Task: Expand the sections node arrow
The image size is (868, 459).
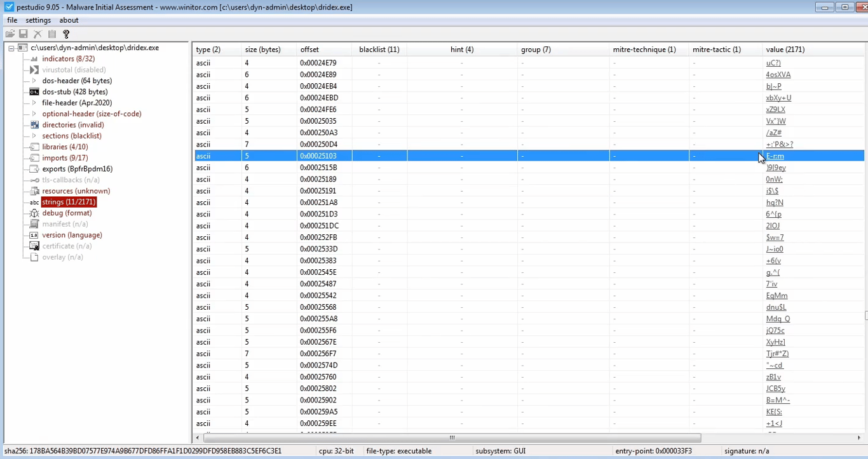Action: click(x=34, y=136)
